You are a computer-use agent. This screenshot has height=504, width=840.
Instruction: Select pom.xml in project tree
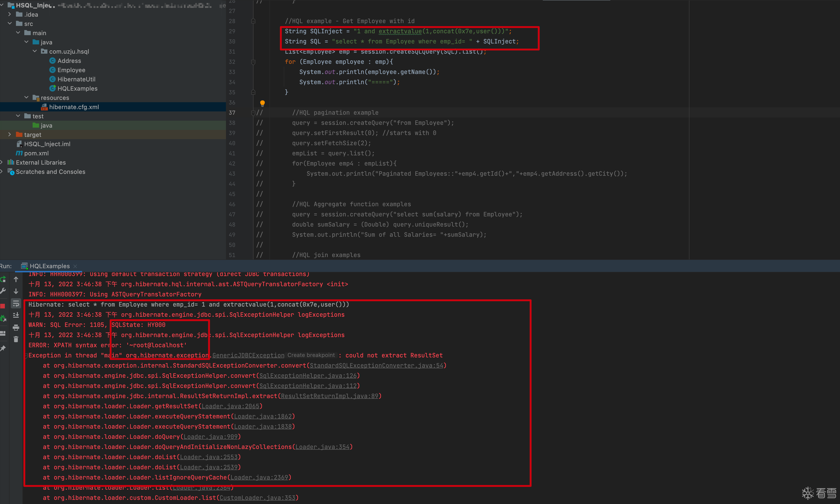(36, 153)
